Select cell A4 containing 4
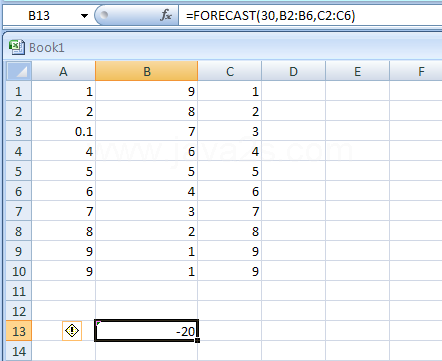This screenshot has width=442, height=361. click(63, 151)
